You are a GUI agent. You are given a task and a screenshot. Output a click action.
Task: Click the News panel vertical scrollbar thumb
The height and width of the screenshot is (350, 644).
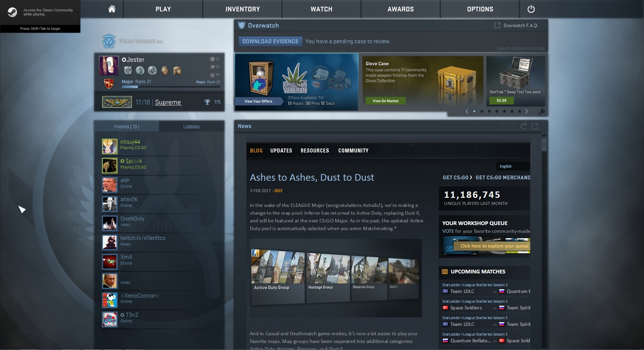click(544, 145)
